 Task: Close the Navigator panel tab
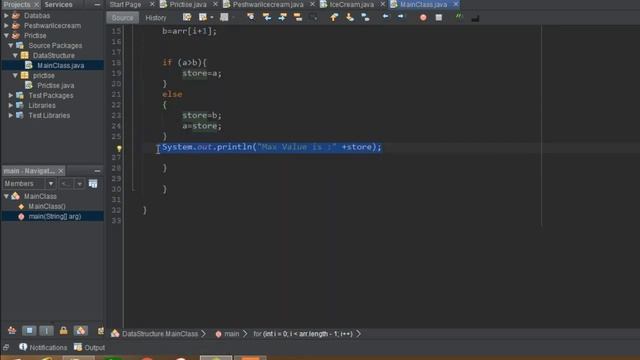pyautogui.click(x=61, y=171)
